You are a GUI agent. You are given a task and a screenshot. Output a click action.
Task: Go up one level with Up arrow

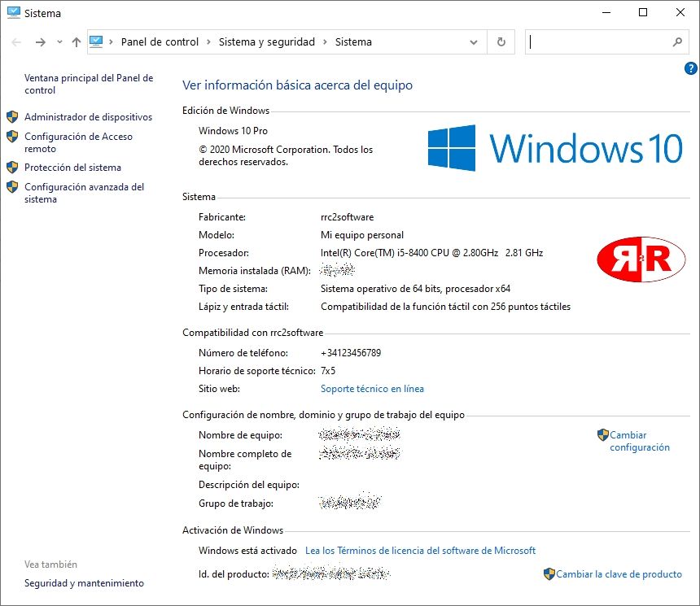pyautogui.click(x=77, y=42)
